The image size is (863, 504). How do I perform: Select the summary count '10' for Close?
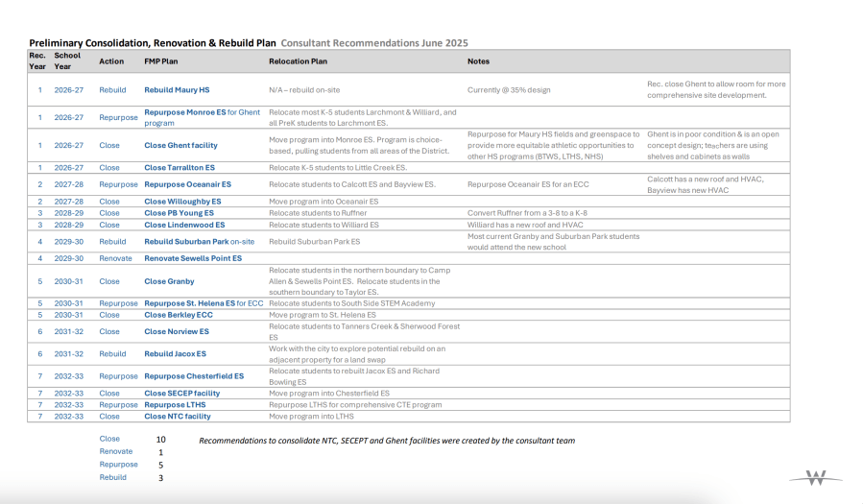[160, 439]
